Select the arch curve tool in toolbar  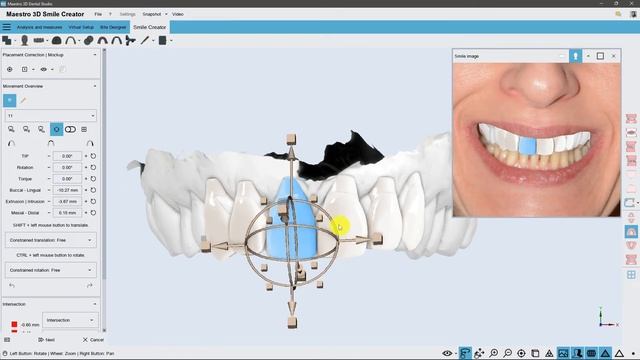click(x=71, y=40)
